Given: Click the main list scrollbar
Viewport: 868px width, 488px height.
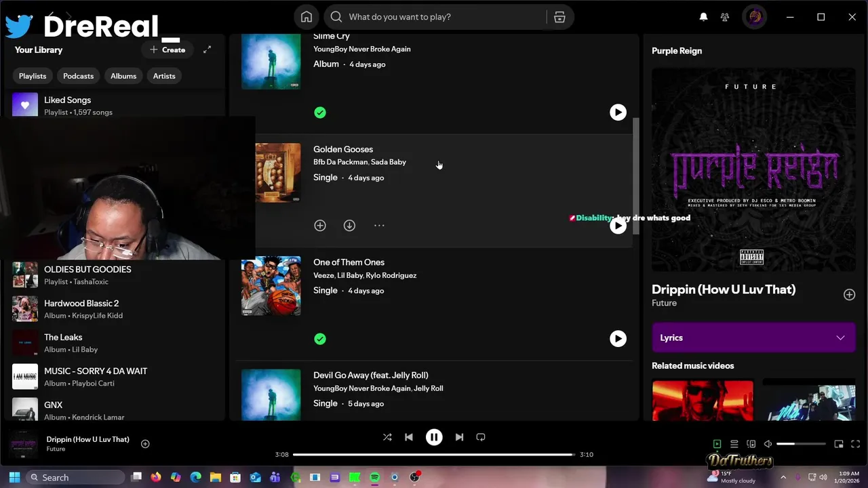Looking at the screenshot, I should [x=636, y=176].
